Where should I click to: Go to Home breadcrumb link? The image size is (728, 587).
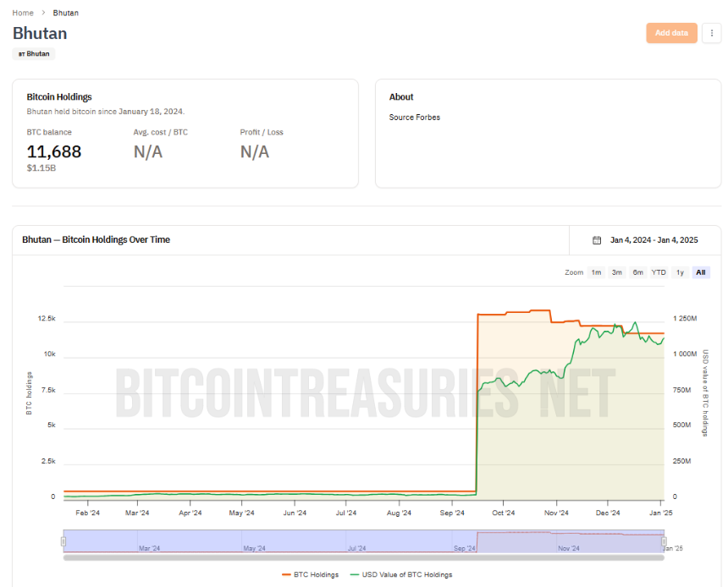click(23, 13)
